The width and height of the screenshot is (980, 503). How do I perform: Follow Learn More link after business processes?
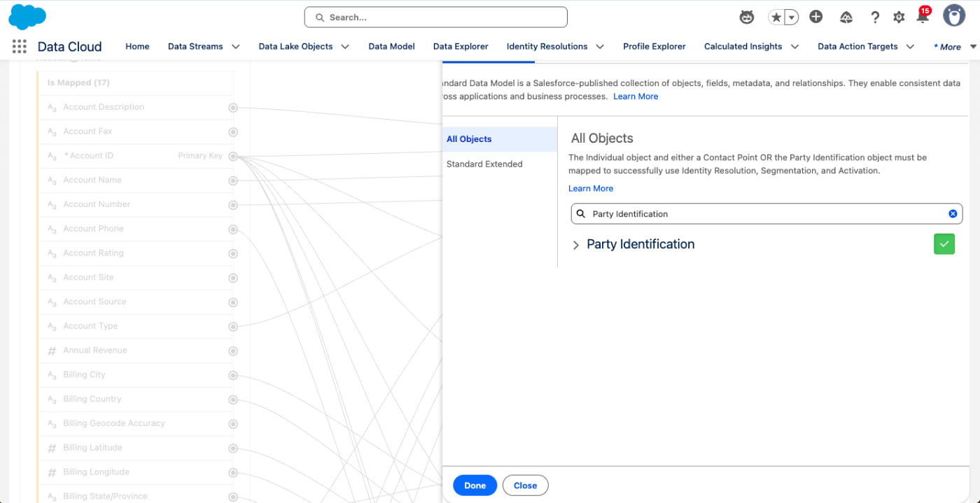636,97
